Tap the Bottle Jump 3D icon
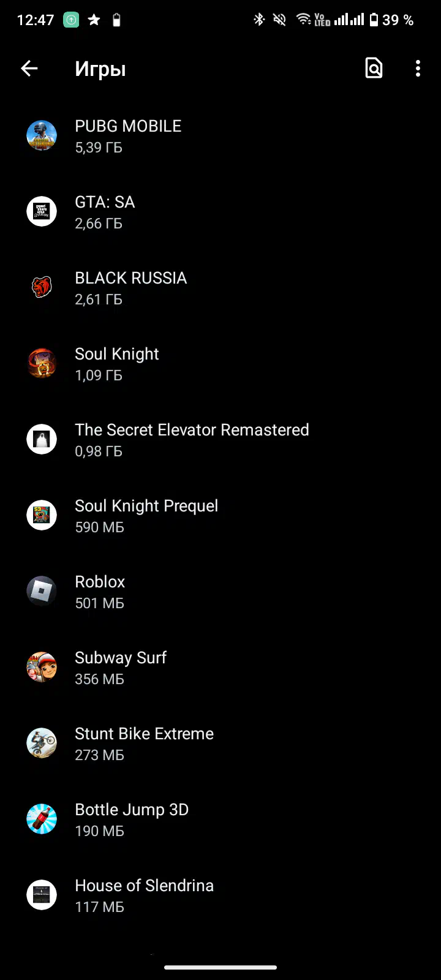The image size is (441, 980). [42, 819]
